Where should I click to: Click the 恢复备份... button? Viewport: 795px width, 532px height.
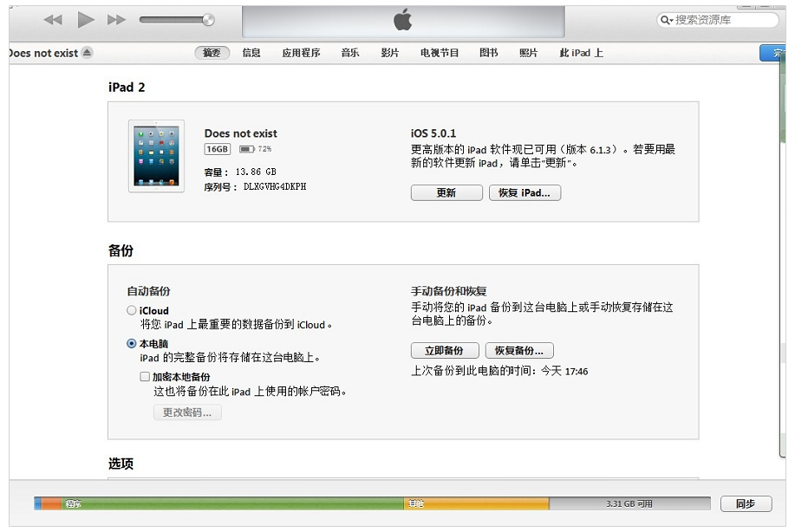tap(519, 351)
